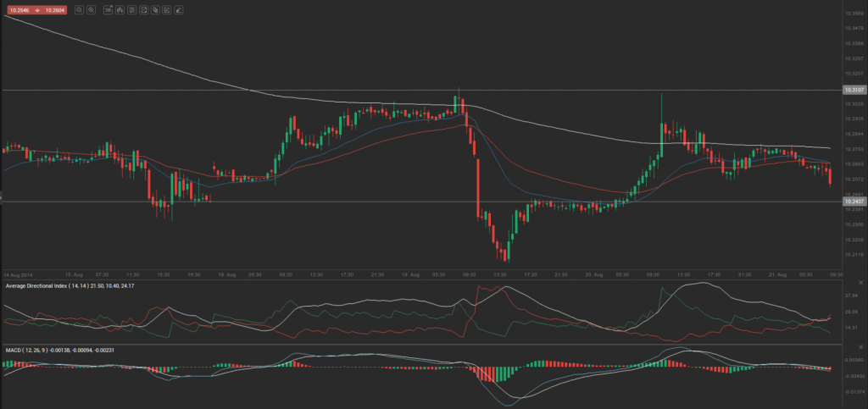Click the chart template icon in toolbar
Image resolution: width=868 pixels, height=409 pixels.
click(x=144, y=10)
